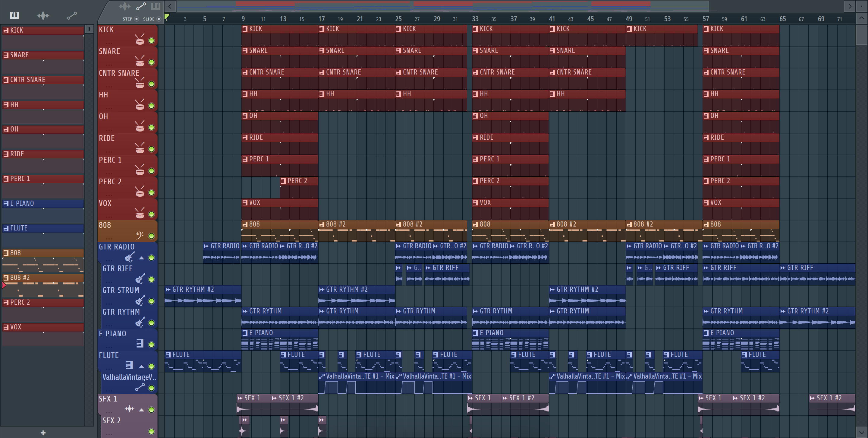Switch picker to pattern clips tab
Image resolution: width=868 pixels, height=438 pixels.
click(x=14, y=15)
